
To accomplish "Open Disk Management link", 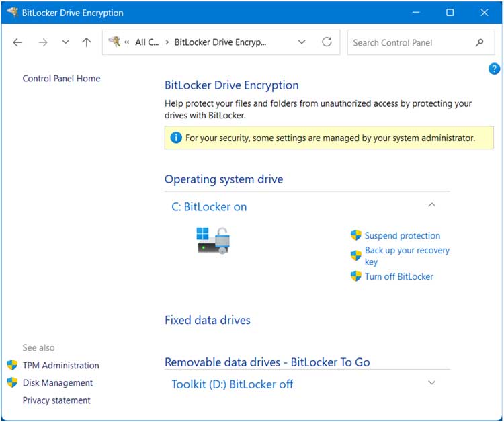I will [58, 383].
